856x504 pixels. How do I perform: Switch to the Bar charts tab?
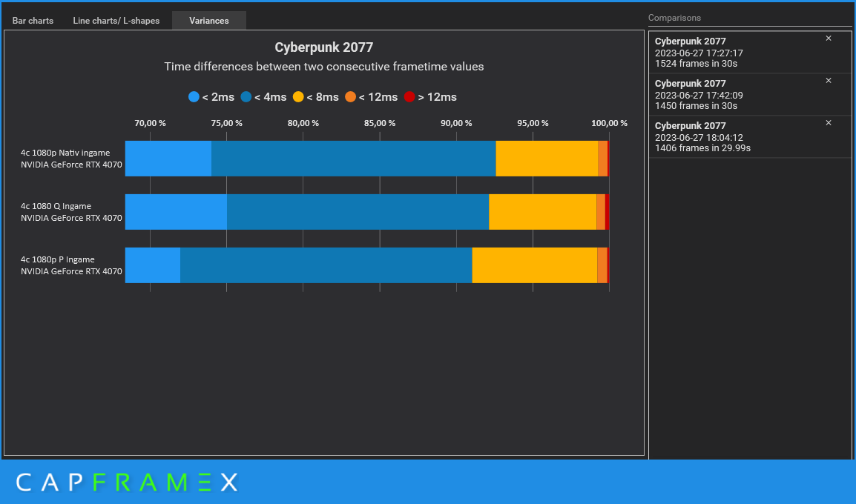(33, 21)
